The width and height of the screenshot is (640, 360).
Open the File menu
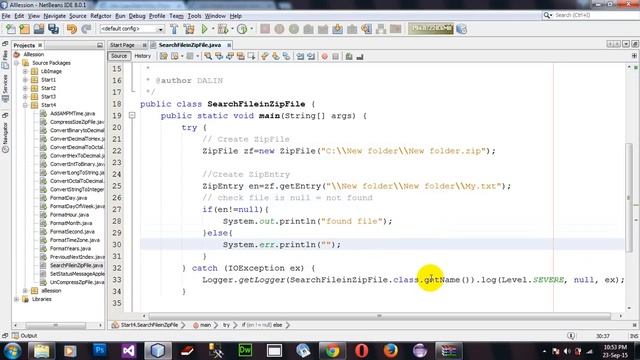[6, 16]
